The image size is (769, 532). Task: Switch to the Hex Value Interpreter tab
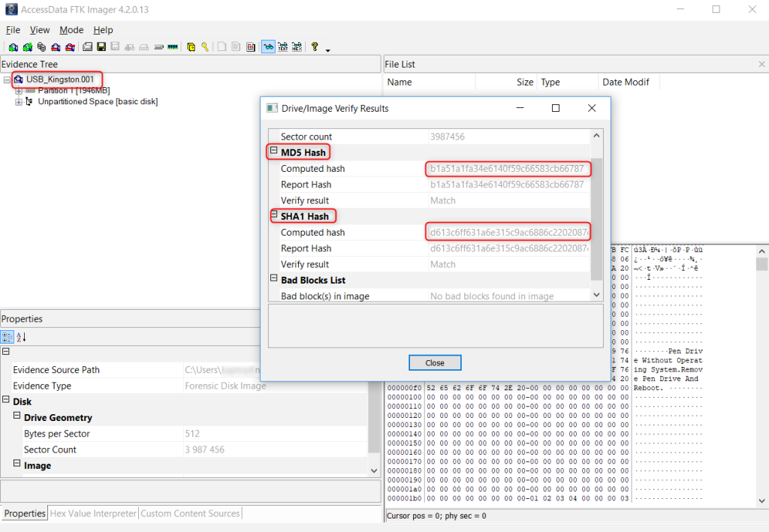point(93,513)
